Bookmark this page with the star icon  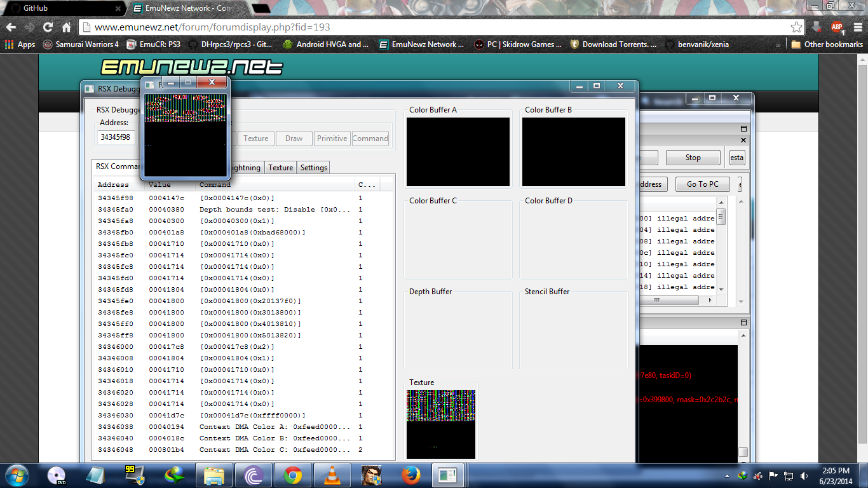point(796,27)
